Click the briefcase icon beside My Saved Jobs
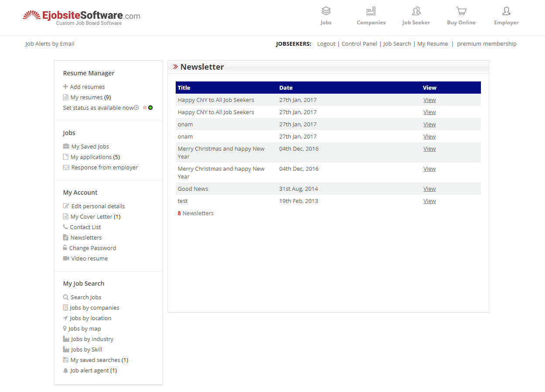545x392 pixels. coord(66,146)
